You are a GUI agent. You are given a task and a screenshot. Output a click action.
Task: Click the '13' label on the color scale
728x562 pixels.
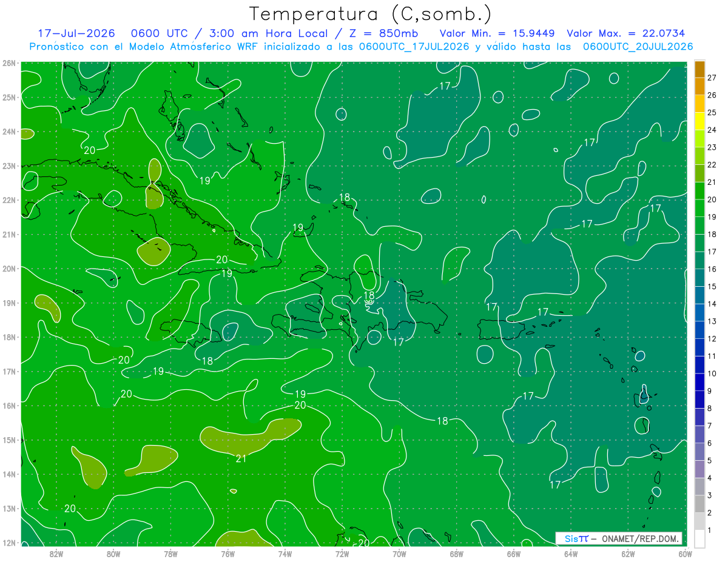712,321
